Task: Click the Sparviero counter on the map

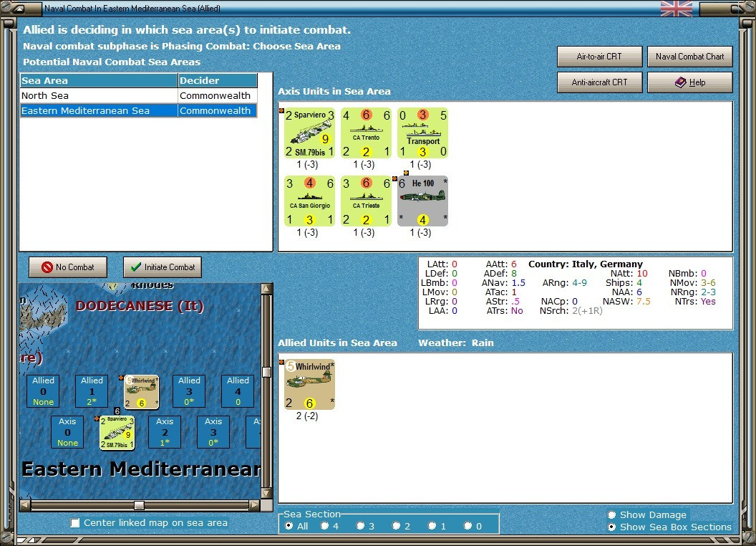Action: 117,433
